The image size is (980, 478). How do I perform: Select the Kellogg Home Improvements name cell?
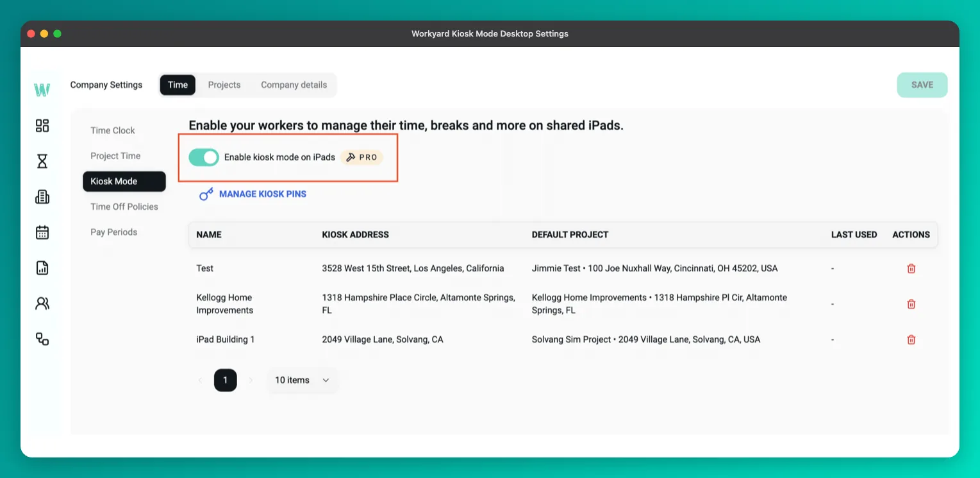point(224,304)
